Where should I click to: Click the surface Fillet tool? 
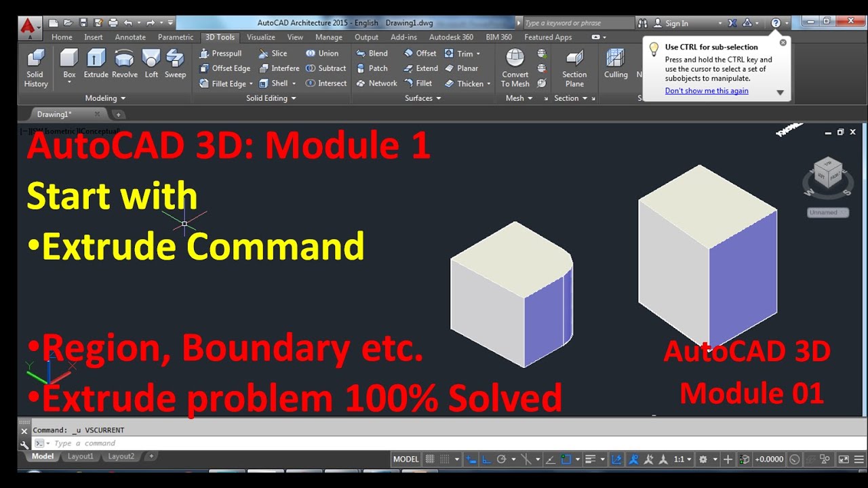point(418,83)
